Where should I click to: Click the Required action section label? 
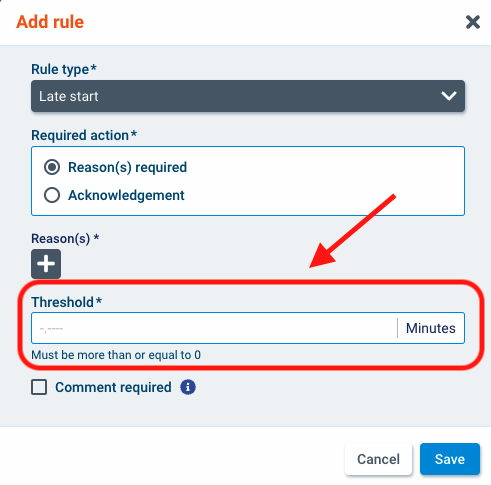[84, 135]
